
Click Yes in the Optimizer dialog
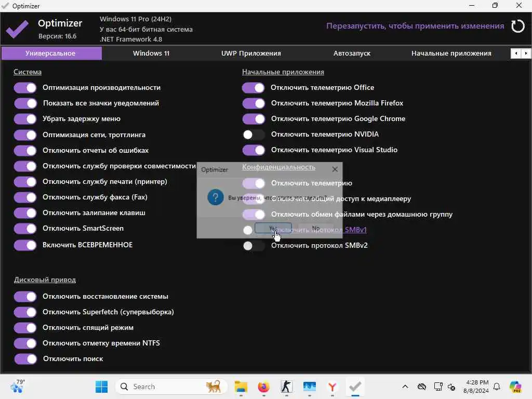click(x=273, y=229)
